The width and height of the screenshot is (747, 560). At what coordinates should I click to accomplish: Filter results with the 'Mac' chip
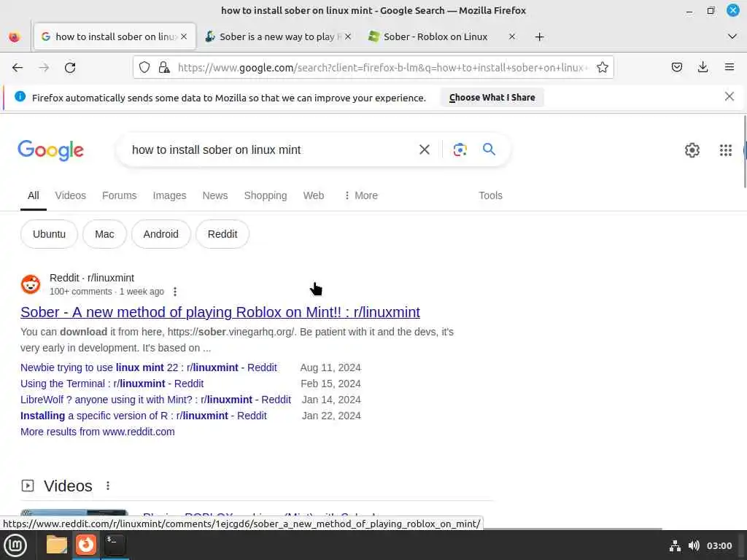104,234
